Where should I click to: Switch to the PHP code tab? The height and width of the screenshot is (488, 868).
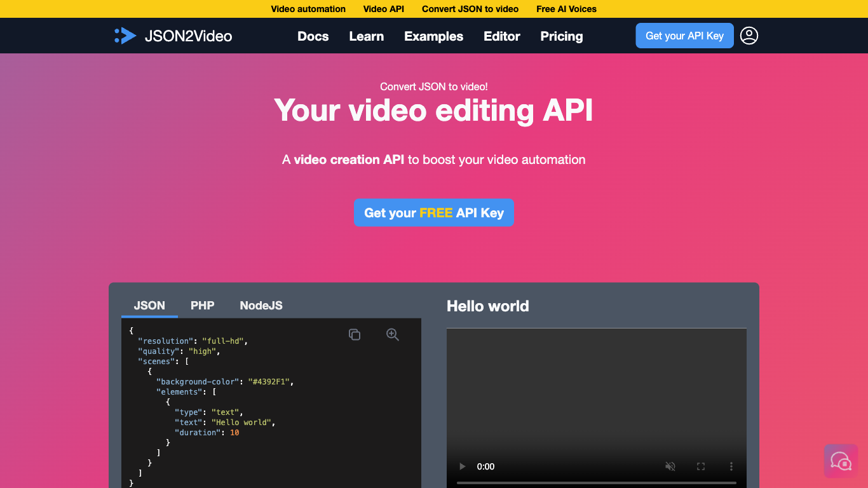click(202, 306)
